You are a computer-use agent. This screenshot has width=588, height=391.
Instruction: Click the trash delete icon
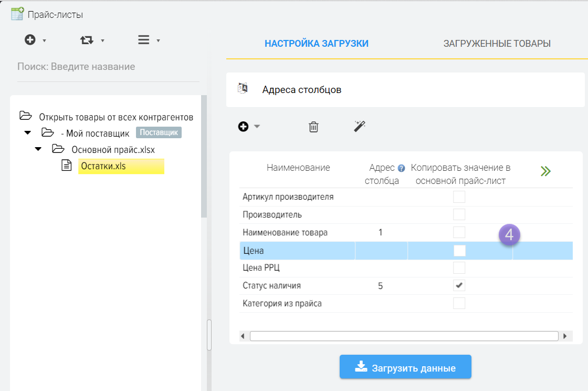(313, 127)
